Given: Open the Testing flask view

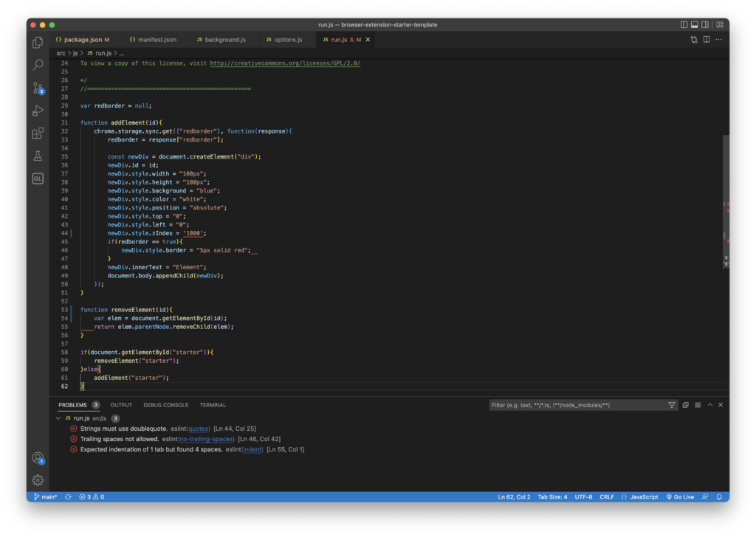Looking at the screenshot, I should (x=38, y=156).
